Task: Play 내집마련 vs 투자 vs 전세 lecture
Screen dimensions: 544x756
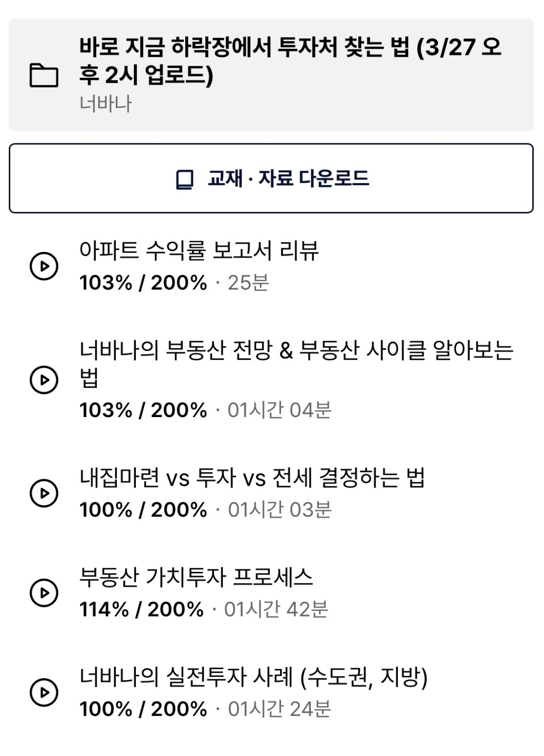Action: click(44, 493)
